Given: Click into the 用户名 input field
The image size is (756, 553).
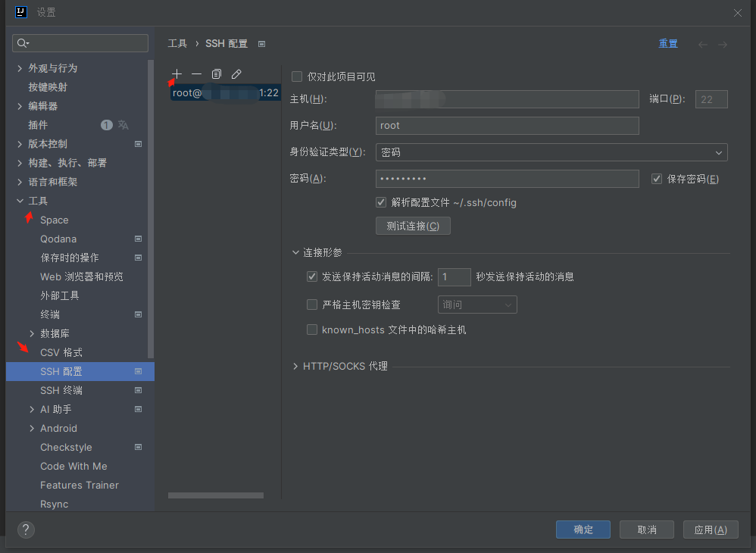Looking at the screenshot, I should point(507,126).
